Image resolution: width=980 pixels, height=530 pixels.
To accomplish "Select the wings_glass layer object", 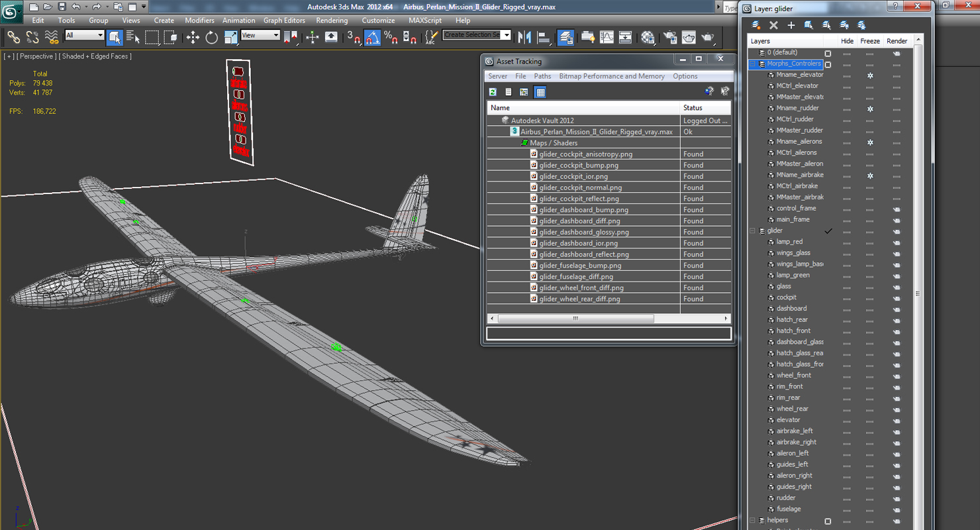I will pyautogui.click(x=793, y=253).
